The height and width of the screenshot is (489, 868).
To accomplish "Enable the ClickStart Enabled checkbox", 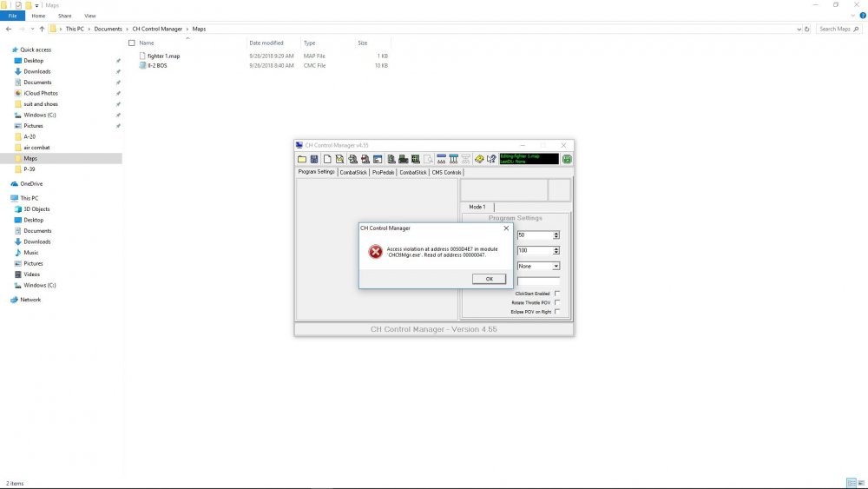I will (557, 294).
